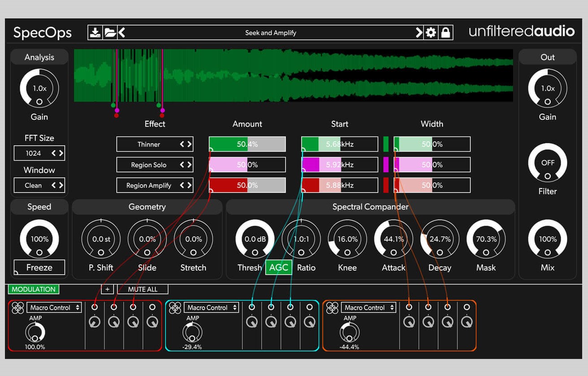Open the settings gear icon

click(431, 33)
